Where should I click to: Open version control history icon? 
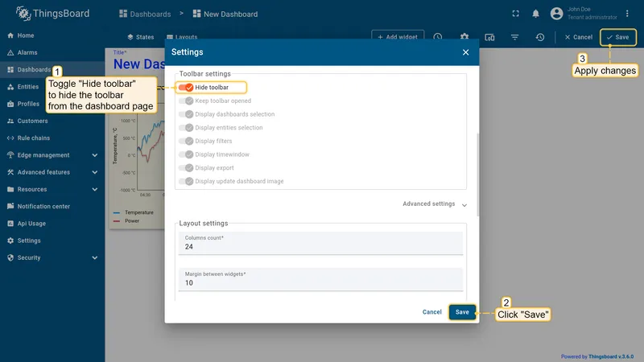[539, 37]
